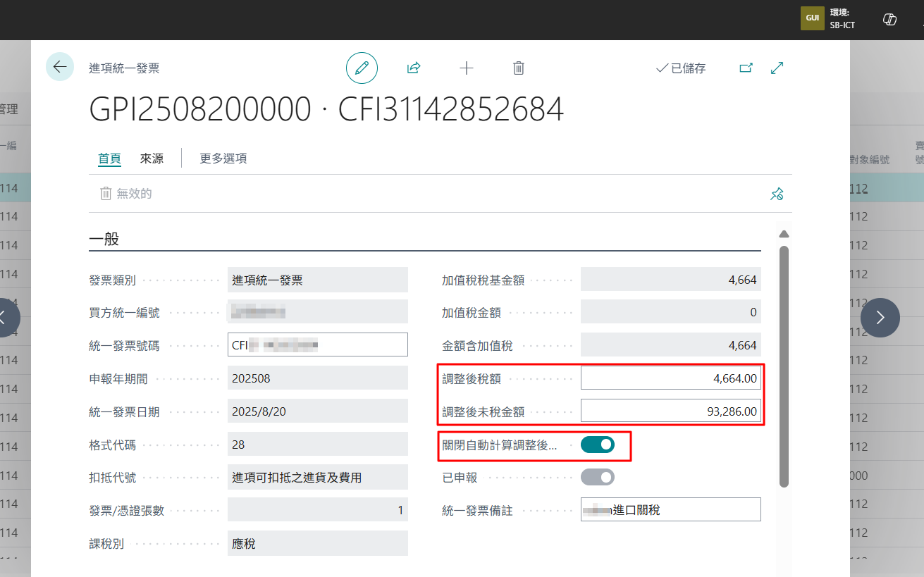Click the 發票類別 value 進項統一發票

(x=318, y=280)
